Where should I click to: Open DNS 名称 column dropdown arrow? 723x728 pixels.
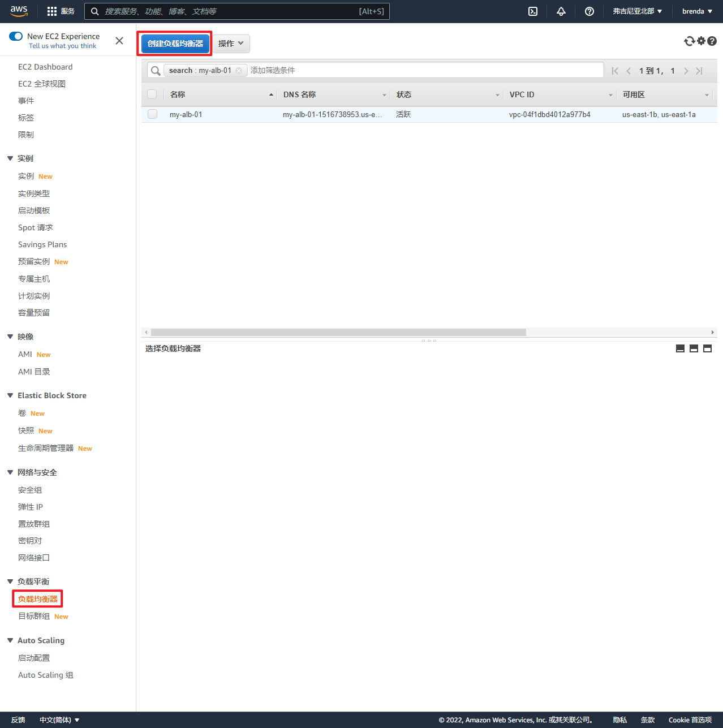(384, 95)
